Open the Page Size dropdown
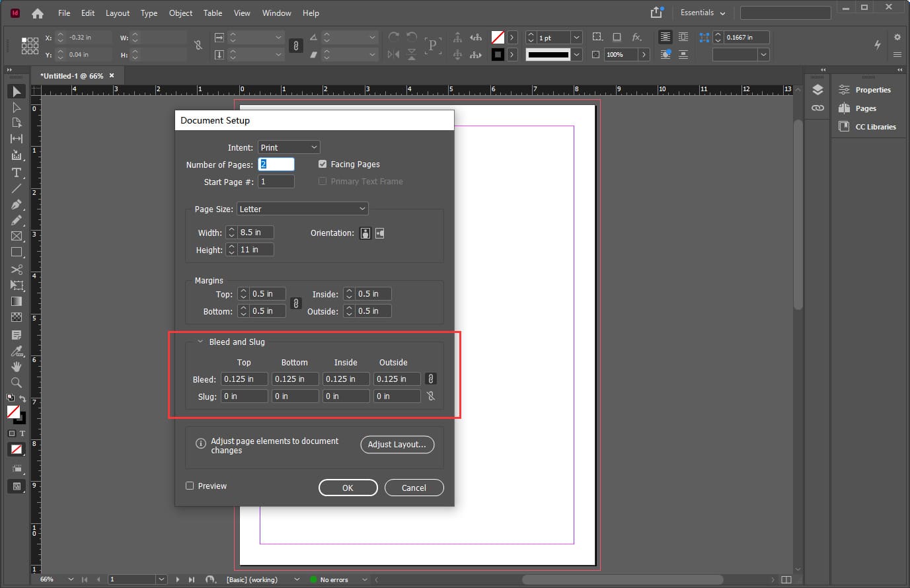Screen dimensions: 910x588 302,209
